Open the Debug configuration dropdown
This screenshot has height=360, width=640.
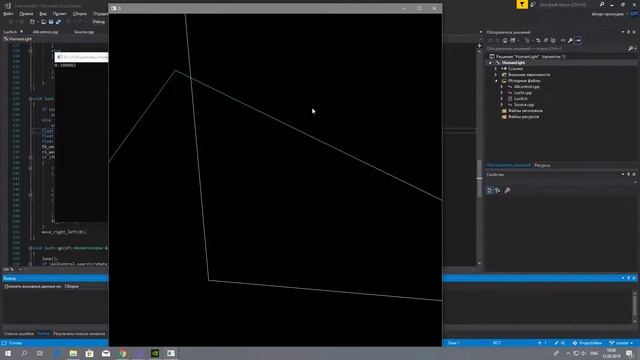coord(99,22)
